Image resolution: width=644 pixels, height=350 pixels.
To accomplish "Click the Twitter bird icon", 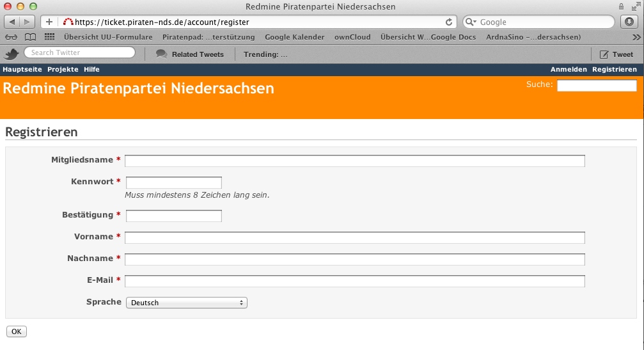I will coord(11,54).
